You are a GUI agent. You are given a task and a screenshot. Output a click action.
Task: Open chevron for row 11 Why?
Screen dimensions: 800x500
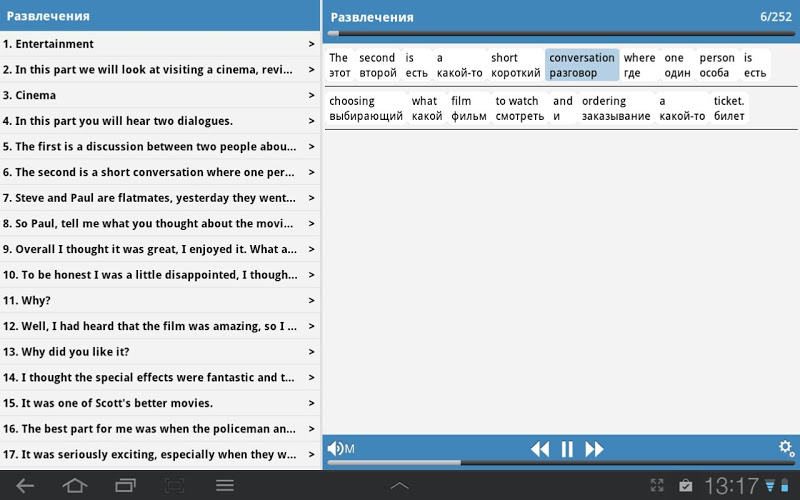tap(311, 301)
